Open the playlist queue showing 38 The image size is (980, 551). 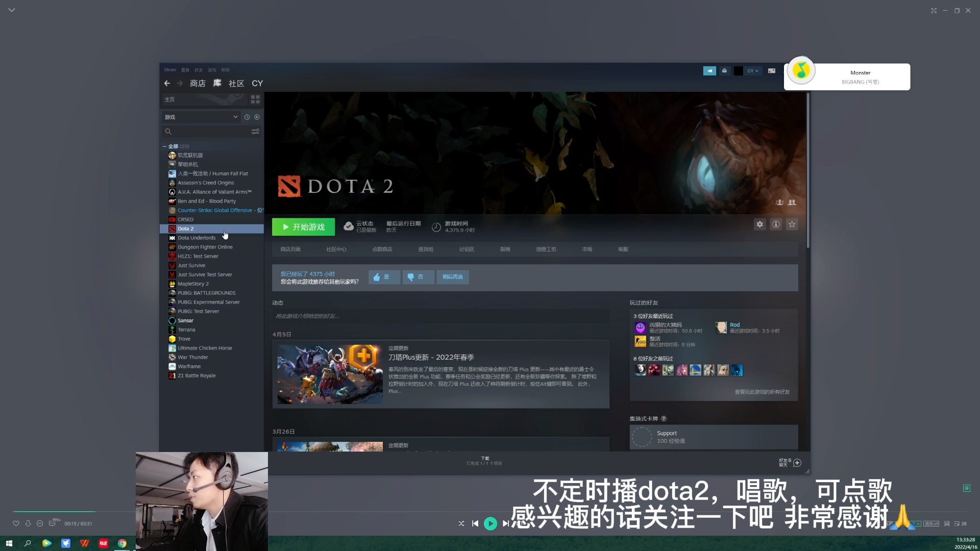(960, 523)
